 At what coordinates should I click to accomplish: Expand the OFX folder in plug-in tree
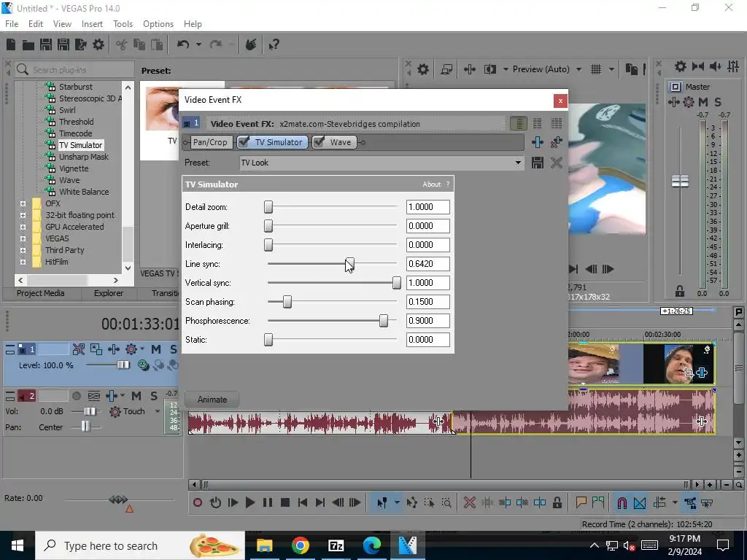pos(23,203)
